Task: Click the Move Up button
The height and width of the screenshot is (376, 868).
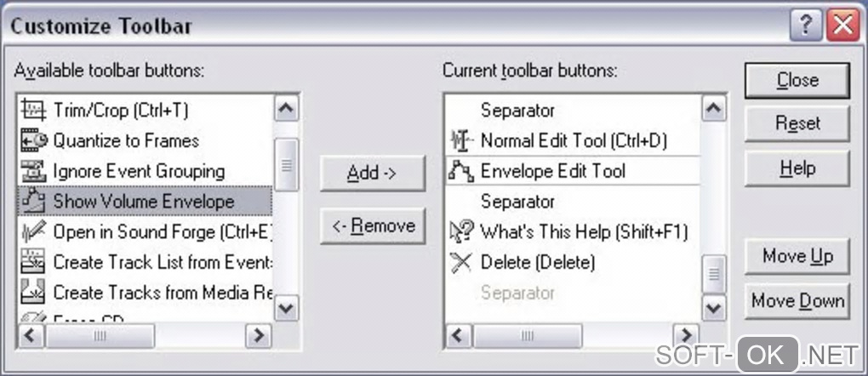Action: point(797,257)
